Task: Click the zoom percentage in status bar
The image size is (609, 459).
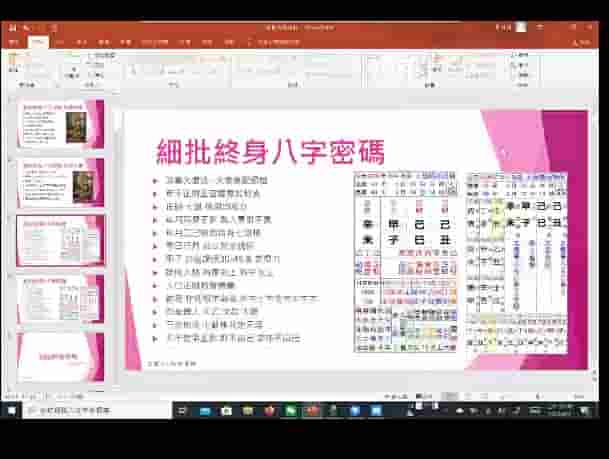Action: pos(579,396)
